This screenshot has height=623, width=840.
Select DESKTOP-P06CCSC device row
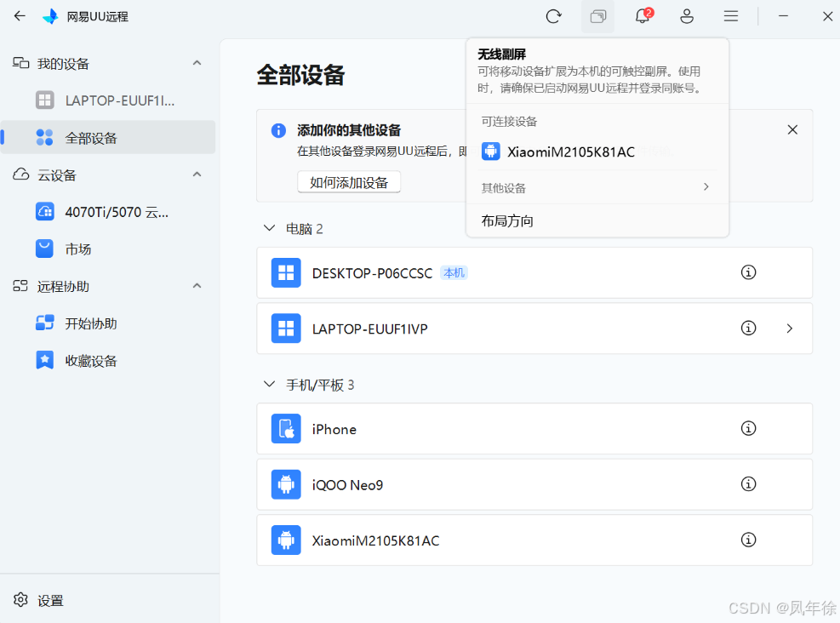pos(534,272)
